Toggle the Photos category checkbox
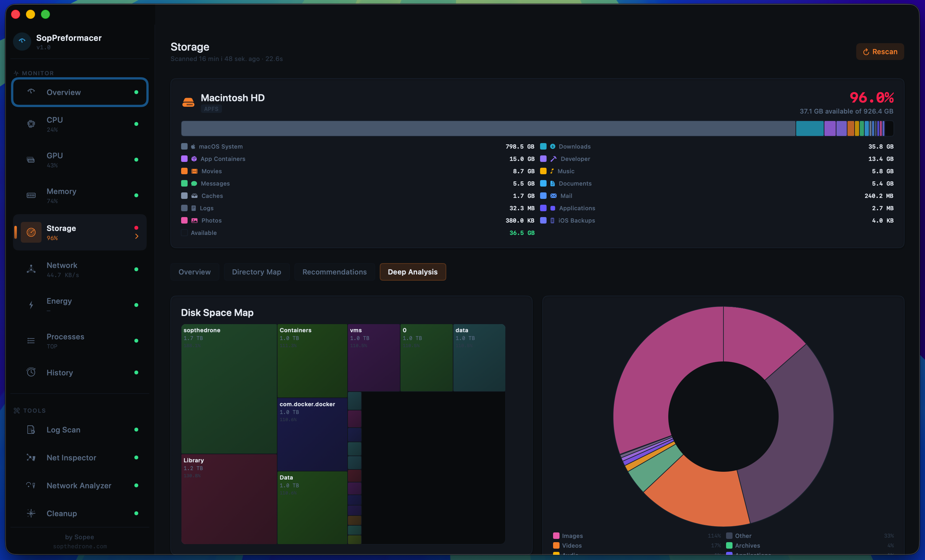The image size is (925, 560). pyautogui.click(x=184, y=220)
